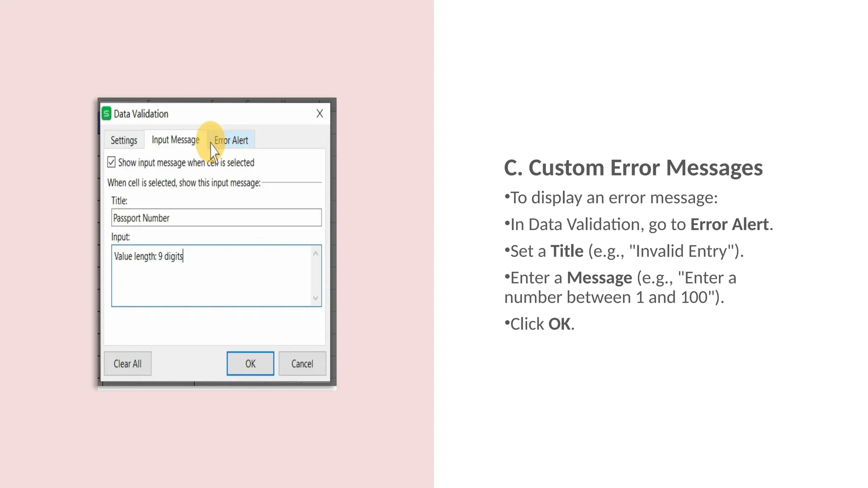Click the OK button
This screenshot has height=488, width=868.
(250, 363)
